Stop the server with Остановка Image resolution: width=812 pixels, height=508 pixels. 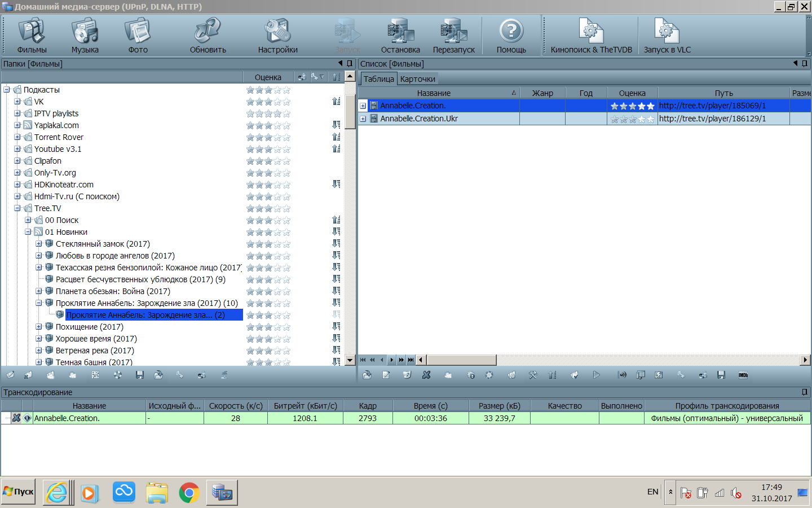400,36
